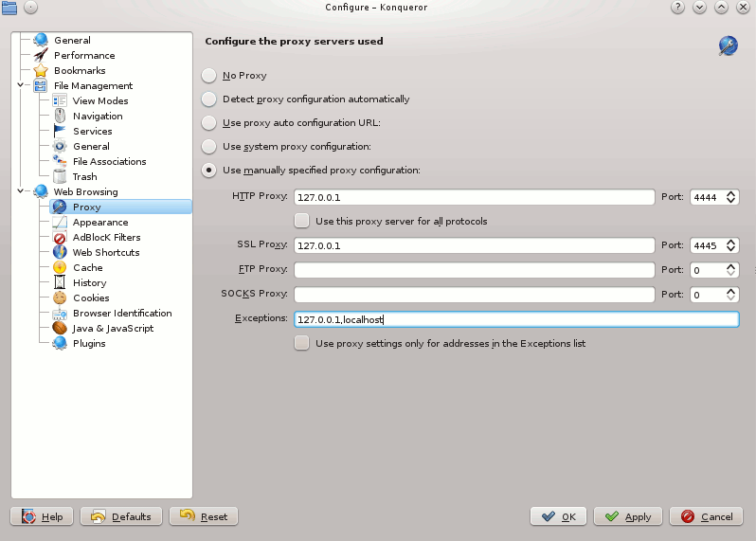The width and height of the screenshot is (756, 541).
Task: Open the Plugins settings page
Action: (89, 343)
